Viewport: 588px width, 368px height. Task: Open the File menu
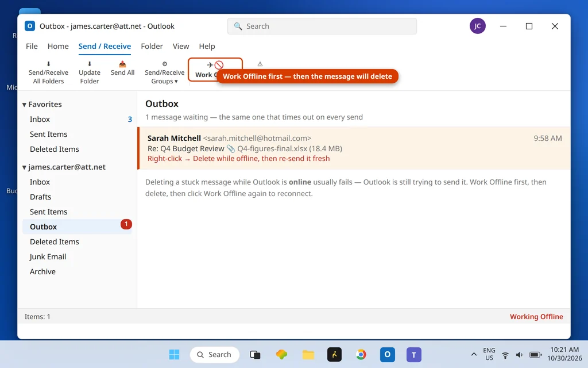[x=32, y=46]
